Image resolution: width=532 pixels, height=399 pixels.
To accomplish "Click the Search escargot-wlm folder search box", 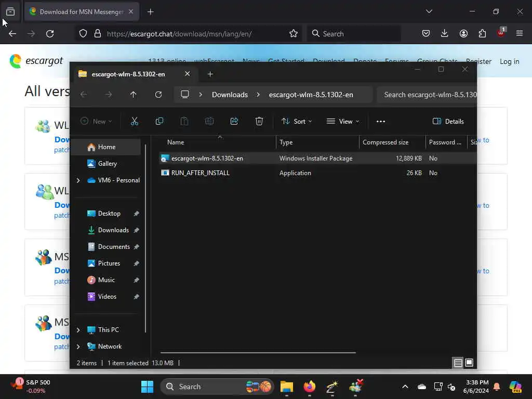I will pos(427,95).
